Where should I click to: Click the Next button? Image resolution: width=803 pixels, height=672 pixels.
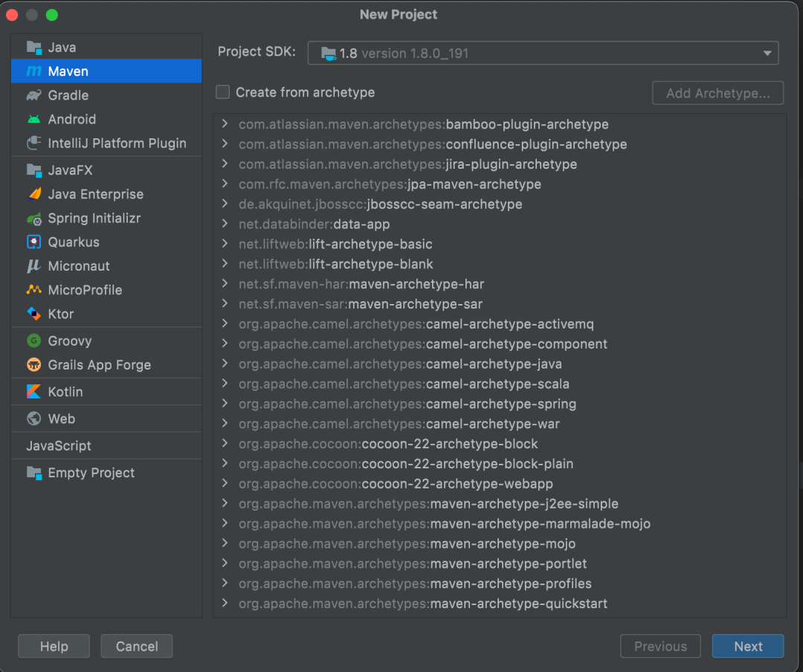(748, 647)
